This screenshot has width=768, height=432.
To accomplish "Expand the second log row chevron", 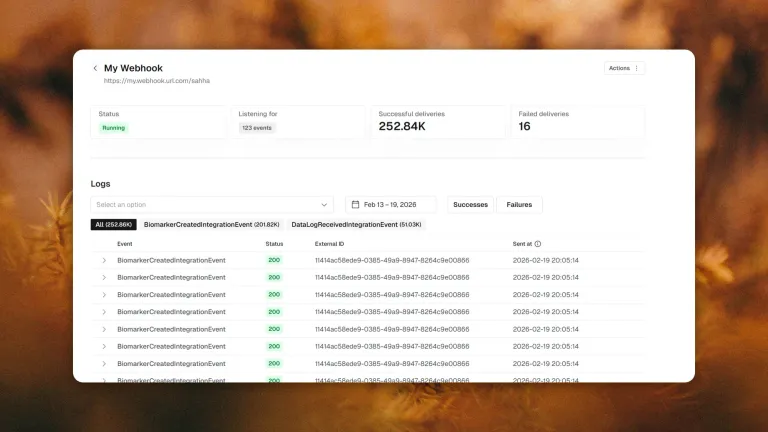I will tap(104, 278).
